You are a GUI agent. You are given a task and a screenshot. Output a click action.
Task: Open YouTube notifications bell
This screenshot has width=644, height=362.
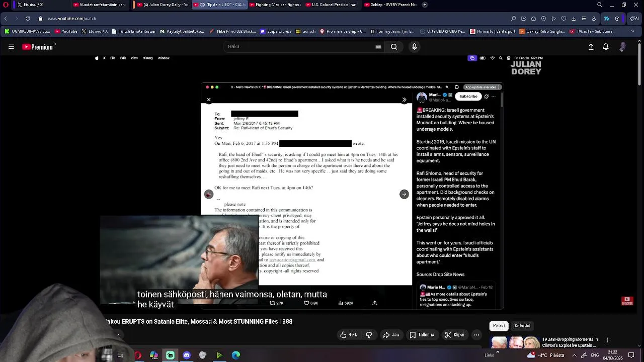606,47
